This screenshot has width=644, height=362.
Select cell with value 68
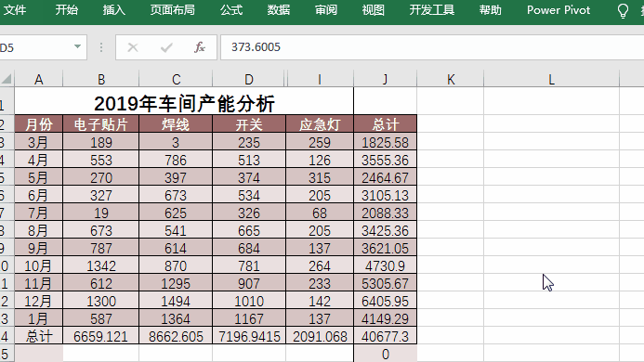click(x=320, y=213)
